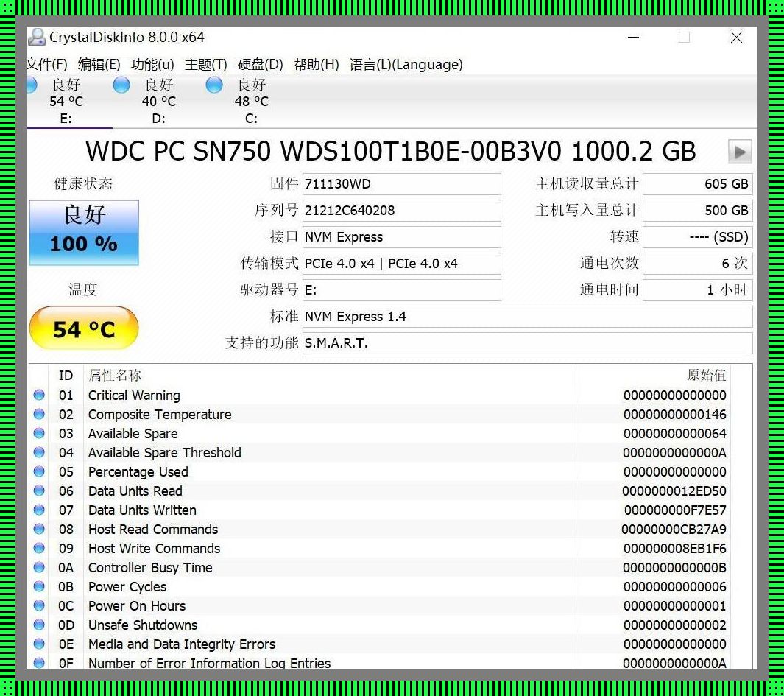This screenshot has width=784, height=696.
Task: Open the 编辑(E) menu
Action: tap(99, 65)
